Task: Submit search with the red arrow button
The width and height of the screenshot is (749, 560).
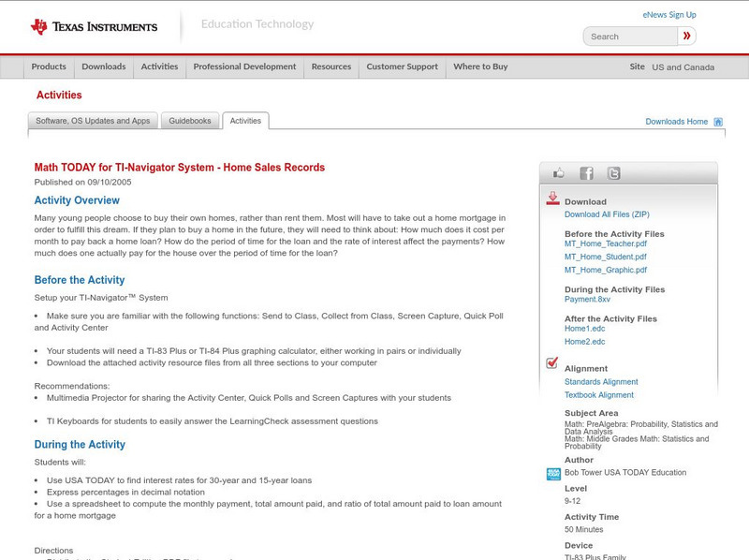Action: [x=686, y=36]
